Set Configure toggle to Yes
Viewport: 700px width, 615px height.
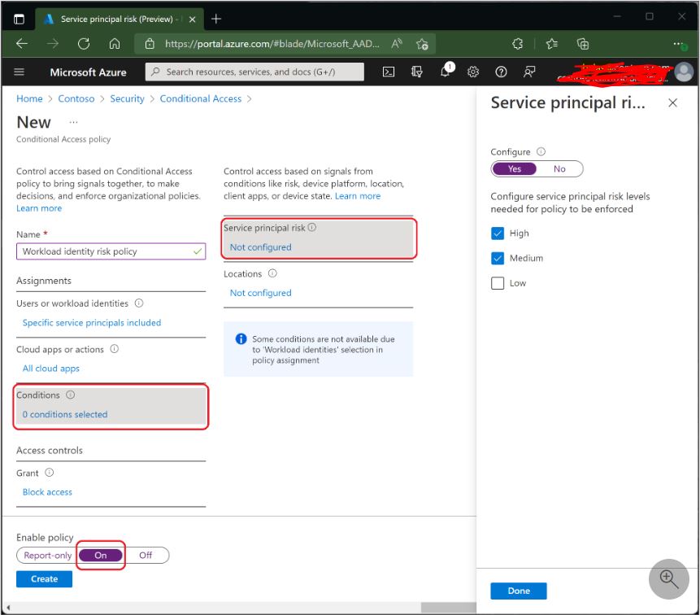(x=515, y=169)
